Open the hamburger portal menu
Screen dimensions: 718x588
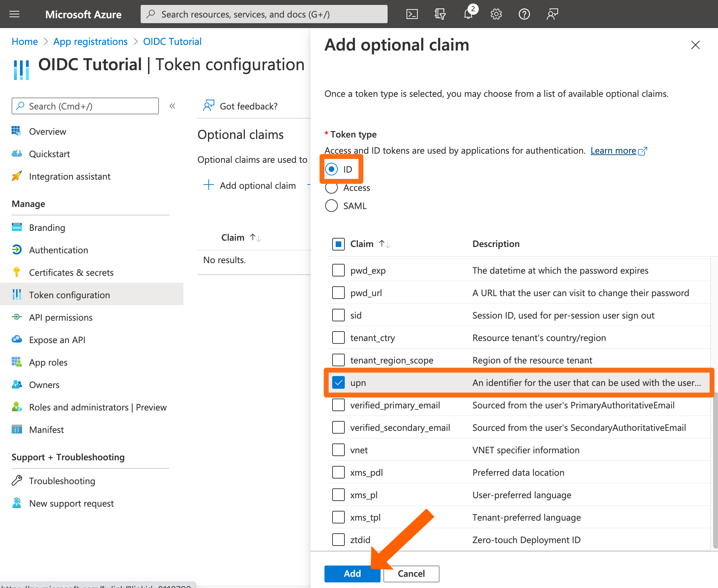tap(14, 14)
